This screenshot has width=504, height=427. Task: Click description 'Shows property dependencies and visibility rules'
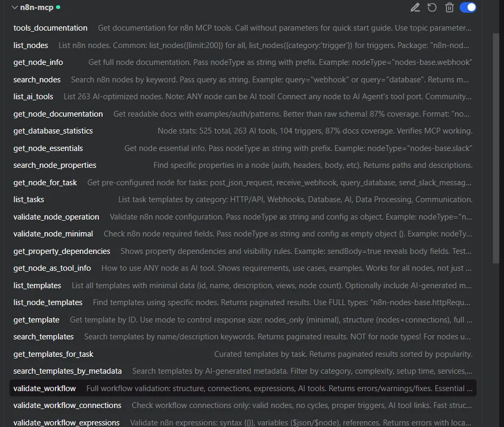coord(296,251)
